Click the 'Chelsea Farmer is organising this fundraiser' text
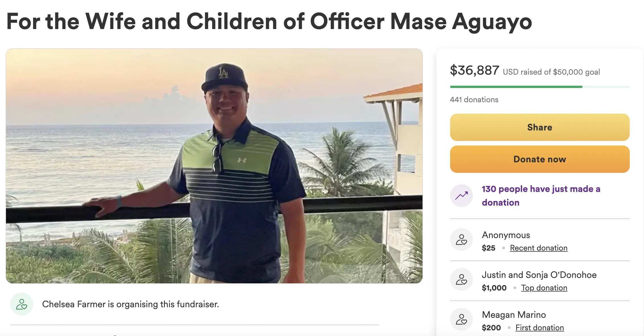Viewport: 644px width, 336px height. 130,304
